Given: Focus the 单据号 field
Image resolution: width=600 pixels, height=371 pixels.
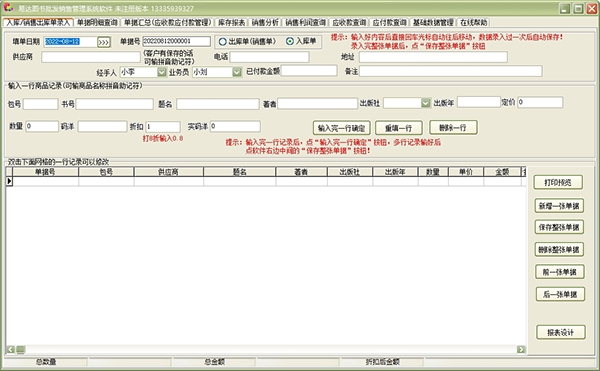Looking at the screenshot, I should point(176,41).
